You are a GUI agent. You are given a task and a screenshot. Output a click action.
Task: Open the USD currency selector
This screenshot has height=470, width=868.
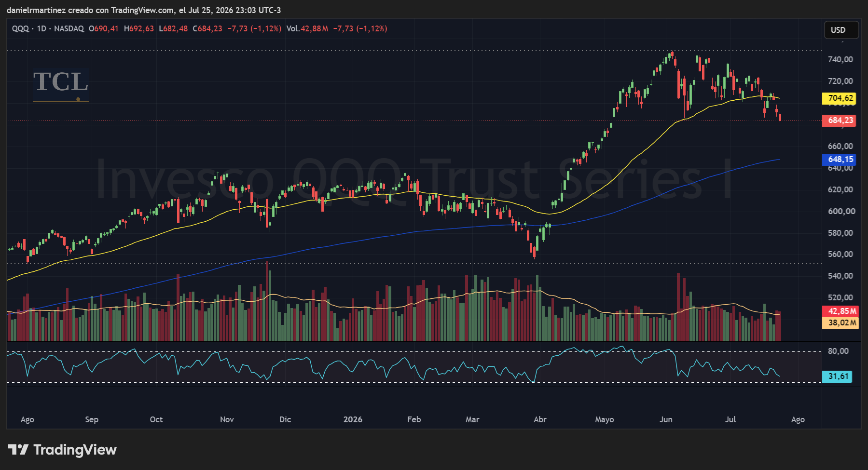point(841,30)
